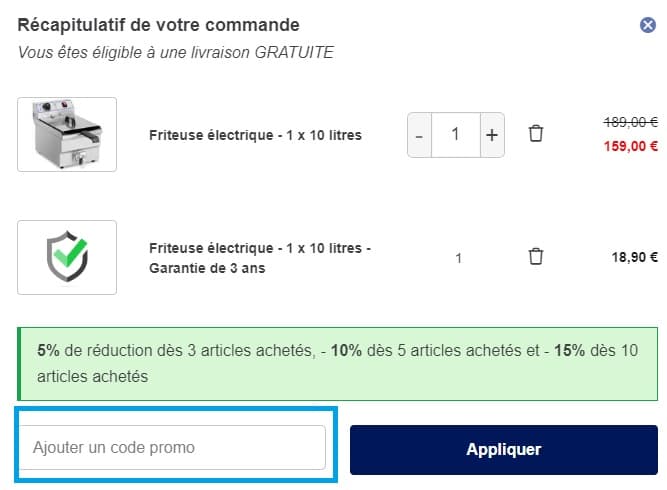Decrease fryer quantity with minus button

tap(419, 135)
